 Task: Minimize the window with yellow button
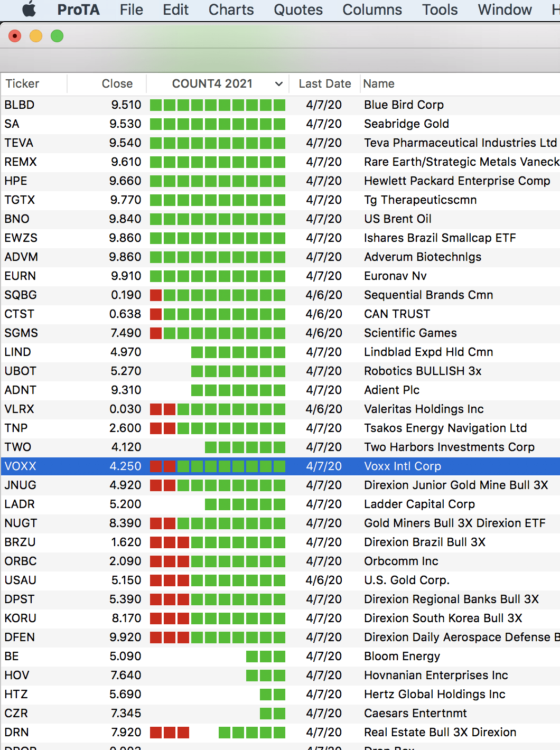pos(36,36)
